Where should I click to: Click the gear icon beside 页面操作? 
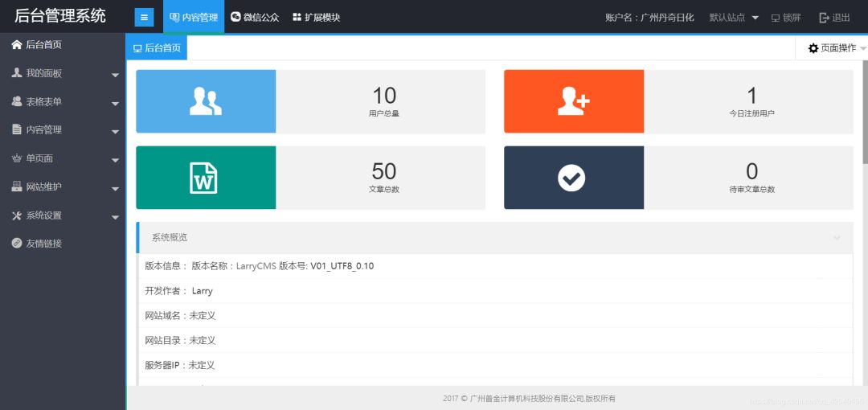pyautogui.click(x=813, y=48)
